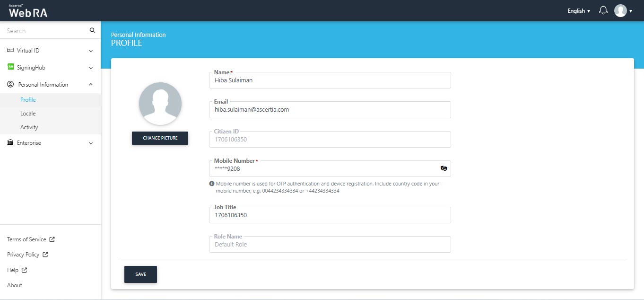Click the search magnifier icon
Viewport: 644px width, 300px height.
(x=92, y=31)
